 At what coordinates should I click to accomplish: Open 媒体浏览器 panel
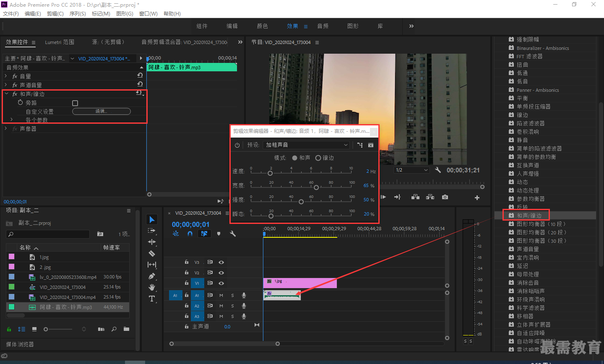coord(20,344)
